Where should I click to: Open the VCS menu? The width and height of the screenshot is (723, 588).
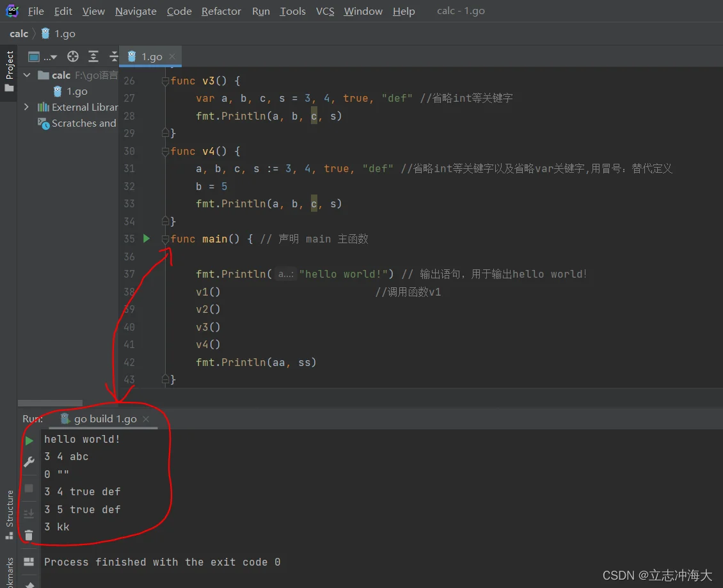click(325, 12)
